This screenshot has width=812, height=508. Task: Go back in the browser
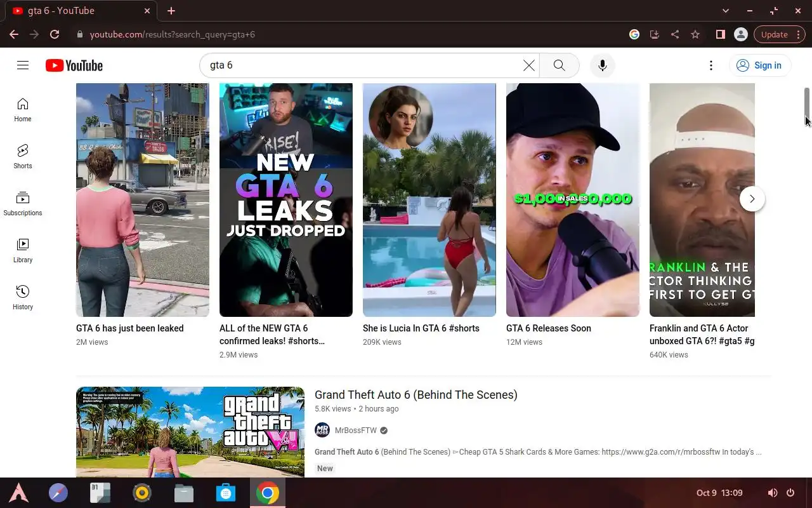(x=14, y=34)
